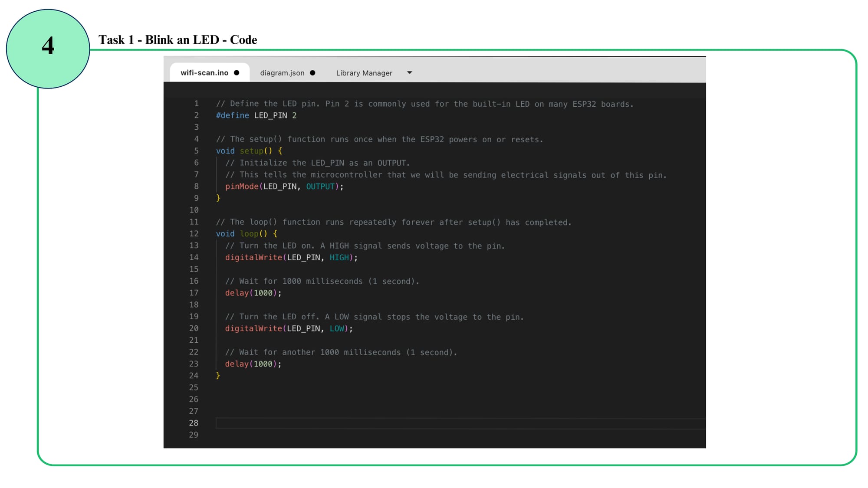The height and width of the screenshot is (488, 868).
Task: Open the tab overflow dropdown arrow
Action: (409, 73)
